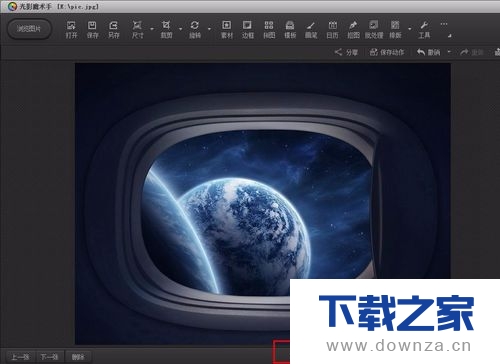Undo with the 撤销 button
This screenshot has height=364, width=500.
pyautogui.click(x=428, y=52)
